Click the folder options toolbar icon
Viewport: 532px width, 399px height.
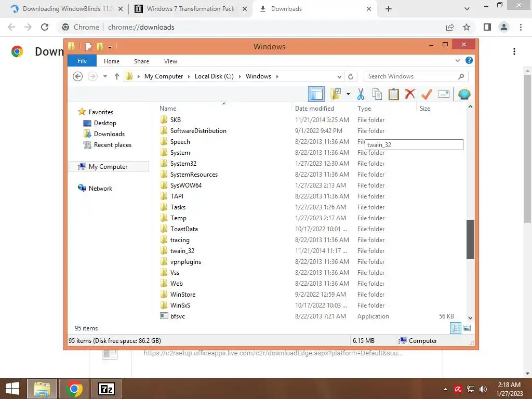click(336, 94)
